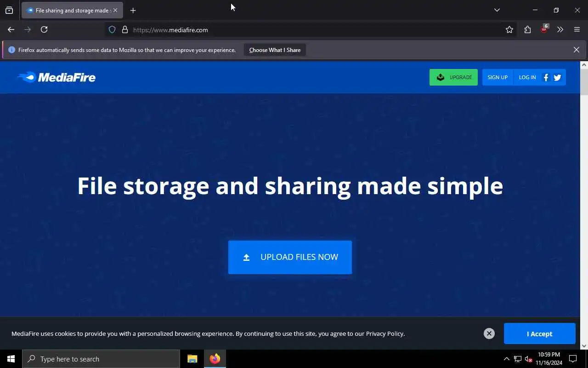588x368 pixels.
Task: Click the File storage and sharing headline
Action: (290, 186)
